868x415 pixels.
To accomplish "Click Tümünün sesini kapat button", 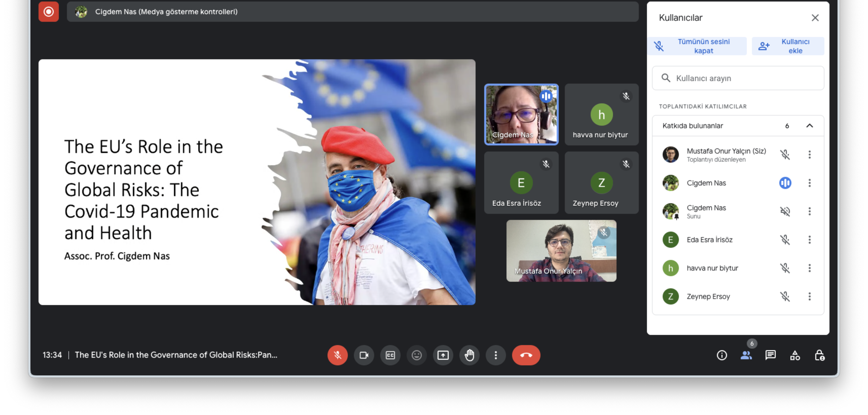I will [x=696, y=46].
